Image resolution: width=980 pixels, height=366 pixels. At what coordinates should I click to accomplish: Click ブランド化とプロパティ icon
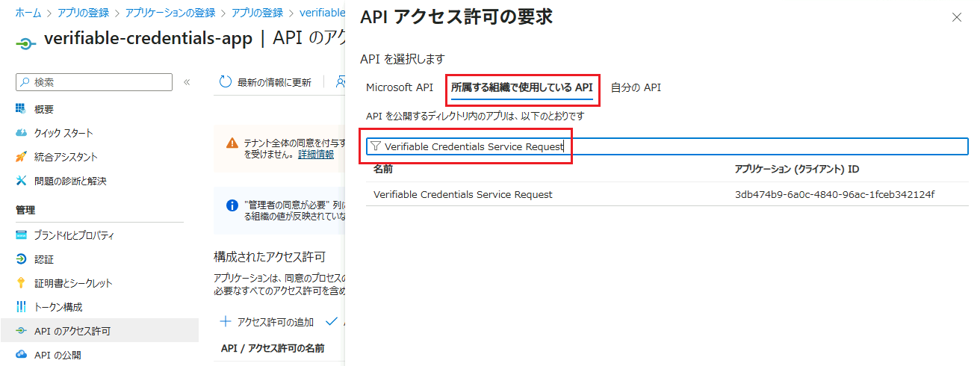pyautogui.click(x=21, y=235)
